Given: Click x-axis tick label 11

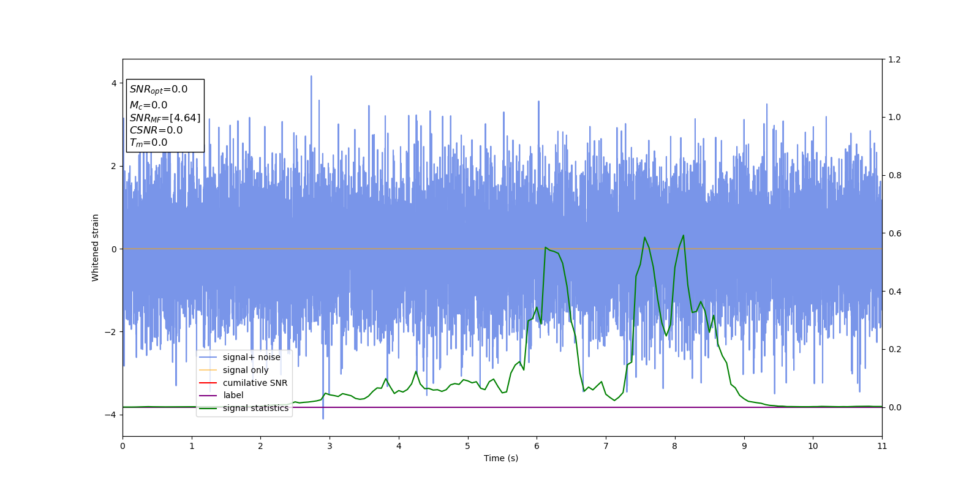Looking at the screenshot, I should point(882,446).
